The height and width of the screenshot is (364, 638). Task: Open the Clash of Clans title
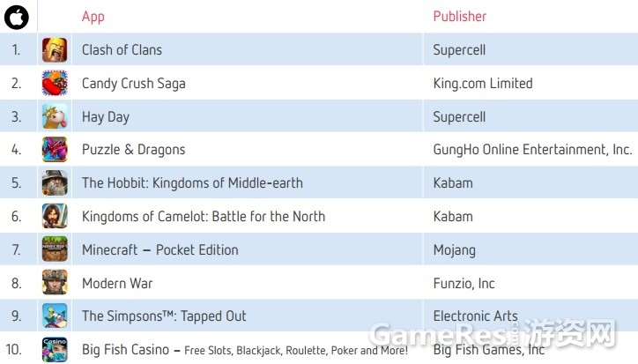pyautogui.click(x=122, y=50)
